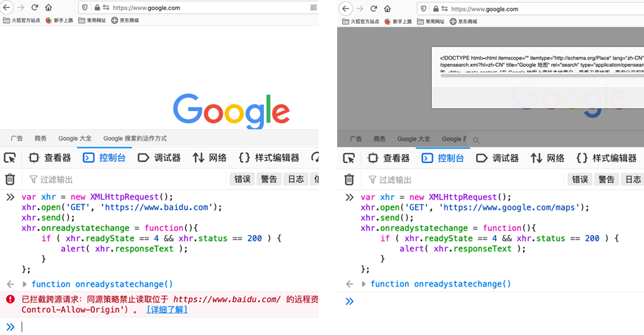Click the forward arrow in right browser
This screenshot has height=335, width=644.
[360, 8]
